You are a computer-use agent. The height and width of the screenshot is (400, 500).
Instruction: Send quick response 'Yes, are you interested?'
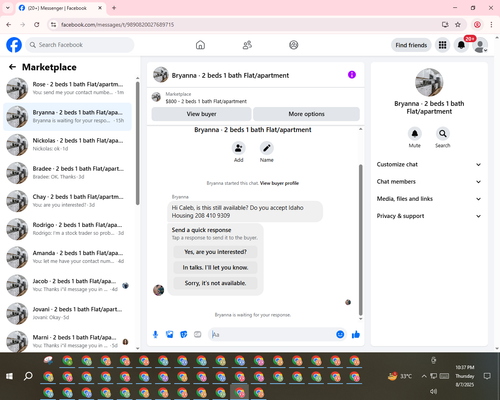(215, 252)
